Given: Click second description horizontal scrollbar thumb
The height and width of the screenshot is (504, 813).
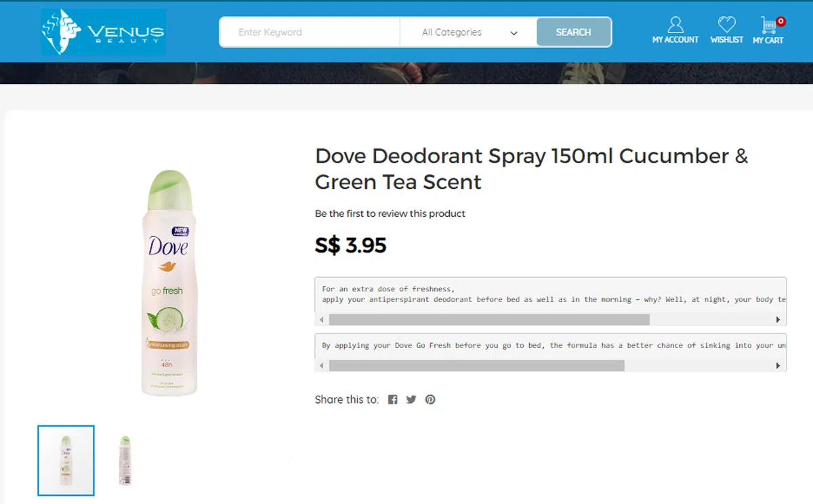Looking at the screenshot, I should pos(476,366).
